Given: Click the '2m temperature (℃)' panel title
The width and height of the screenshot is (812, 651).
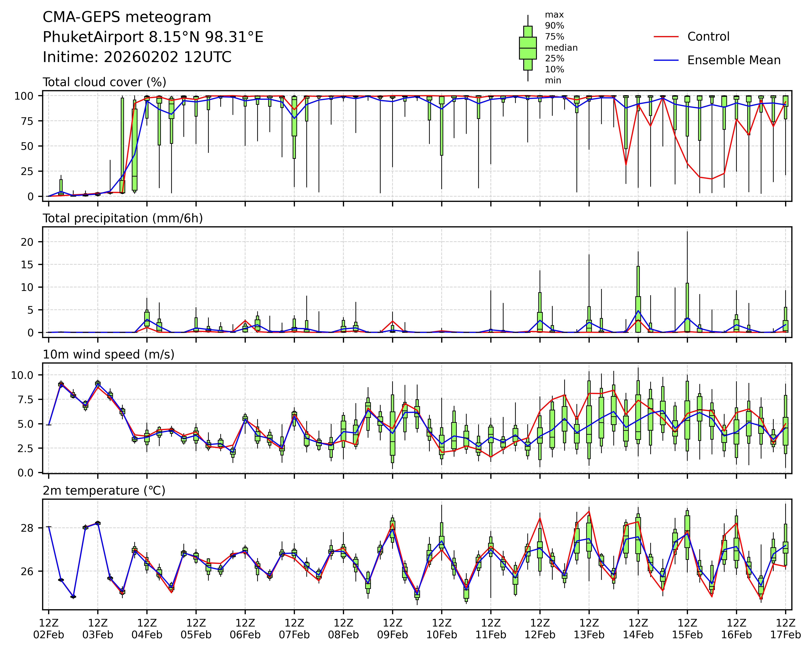Looking at the screenshot, I should coord(104,491).
